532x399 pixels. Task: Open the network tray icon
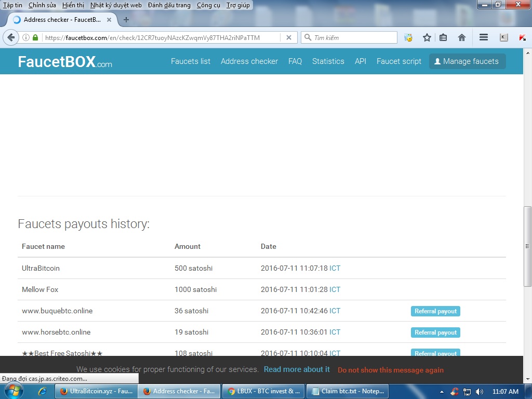pos(467,392)
